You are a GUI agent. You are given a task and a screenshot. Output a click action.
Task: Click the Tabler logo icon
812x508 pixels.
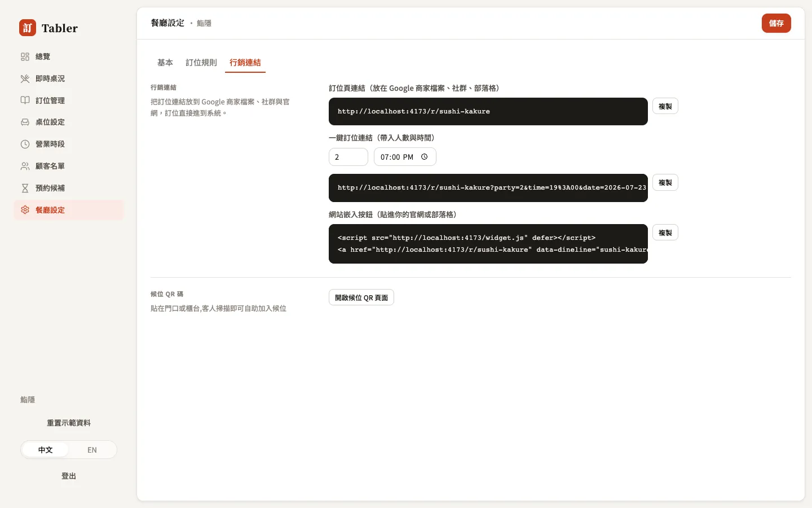[x=28, y=28]
